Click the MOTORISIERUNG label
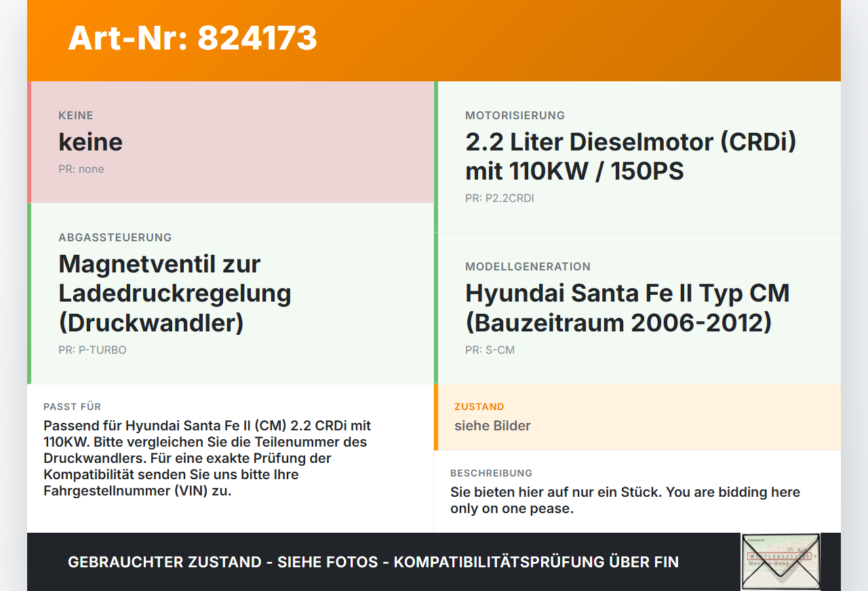868x591 pixels. tap(515, 116)
